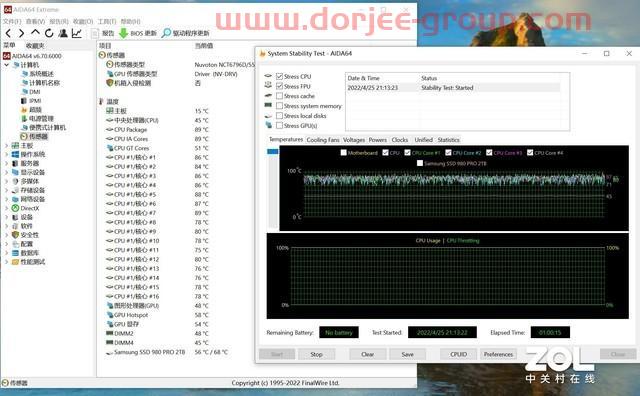Open CPUID from the stability test window
The image size is (640, 396).
(458, 354)
